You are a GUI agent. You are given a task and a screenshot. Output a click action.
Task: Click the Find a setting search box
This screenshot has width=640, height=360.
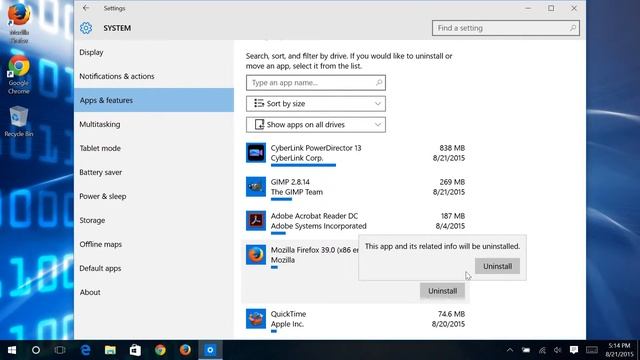(x=506, y=28)
